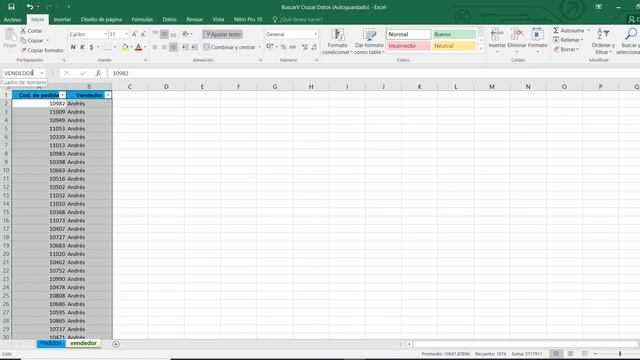Click Eliminar cells icon
Image resolution: width=640 pixels, height=360 pixels.
517,35
